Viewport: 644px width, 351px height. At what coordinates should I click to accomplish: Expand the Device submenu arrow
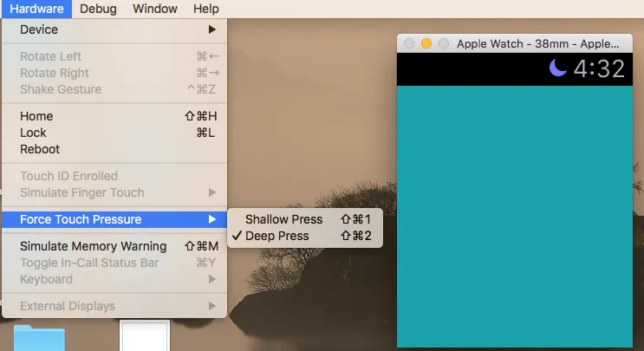(212, 29)
